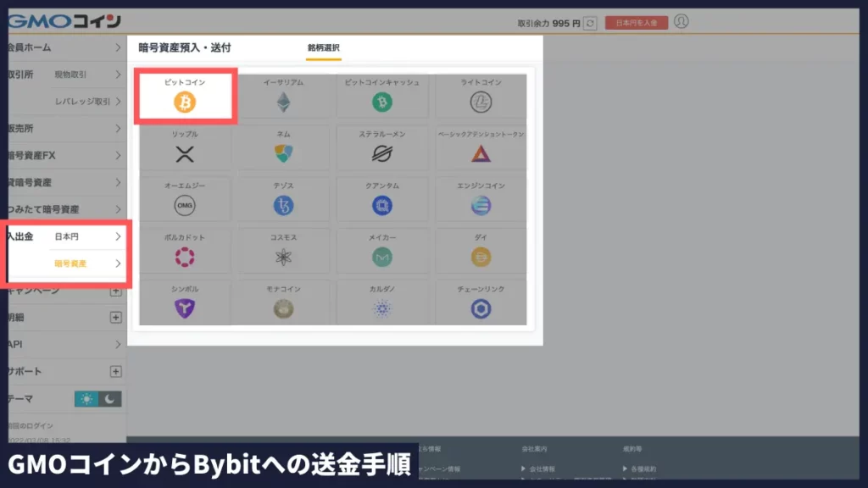Select the Cosmos (コスモス) icon

[283, 258]
